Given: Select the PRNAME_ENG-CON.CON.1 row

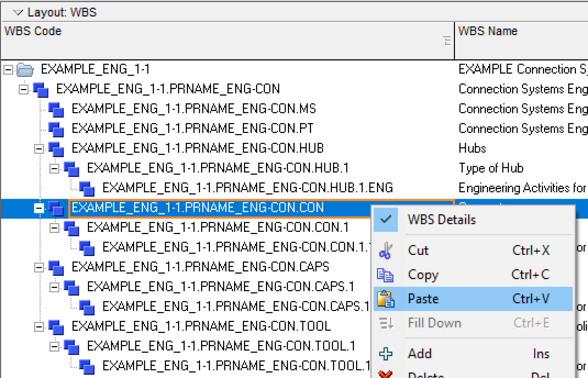Looking at the screenshot, I should click(218, 228).
